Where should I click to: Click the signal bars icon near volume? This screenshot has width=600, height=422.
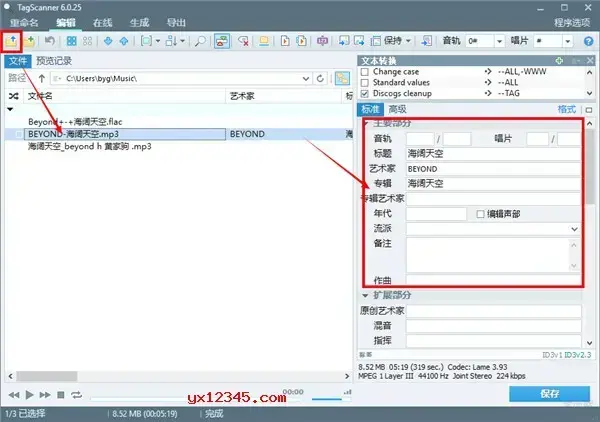347,392
